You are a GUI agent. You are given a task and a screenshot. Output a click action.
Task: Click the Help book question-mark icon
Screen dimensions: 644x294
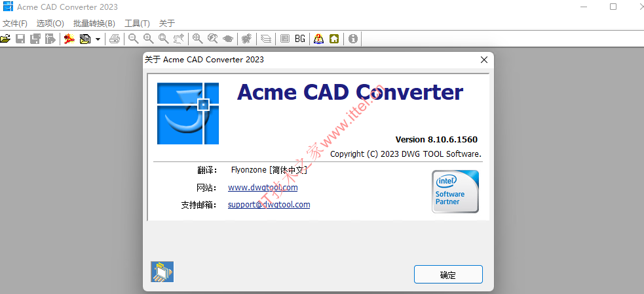[318, 39]
